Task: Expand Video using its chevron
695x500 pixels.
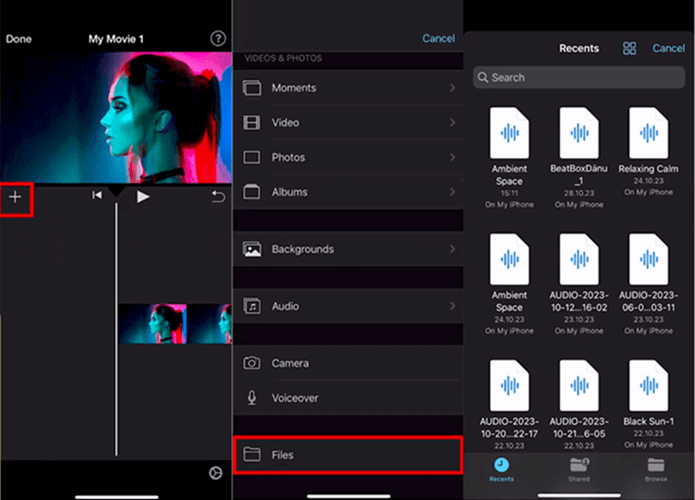Action: pyautogui.click(x=452, y=122)
